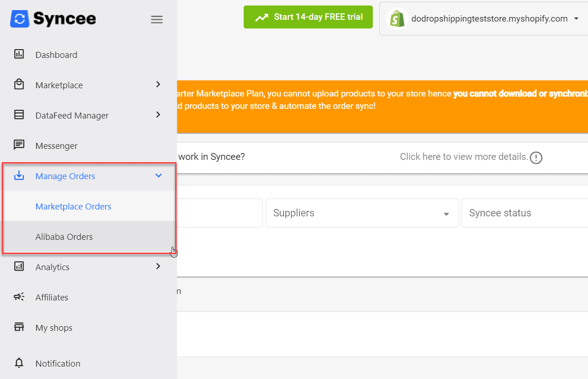The height and width of the screenshot is (379, 588).
Task: Click the Dashboard chart icon
Action: coord(19,54)
